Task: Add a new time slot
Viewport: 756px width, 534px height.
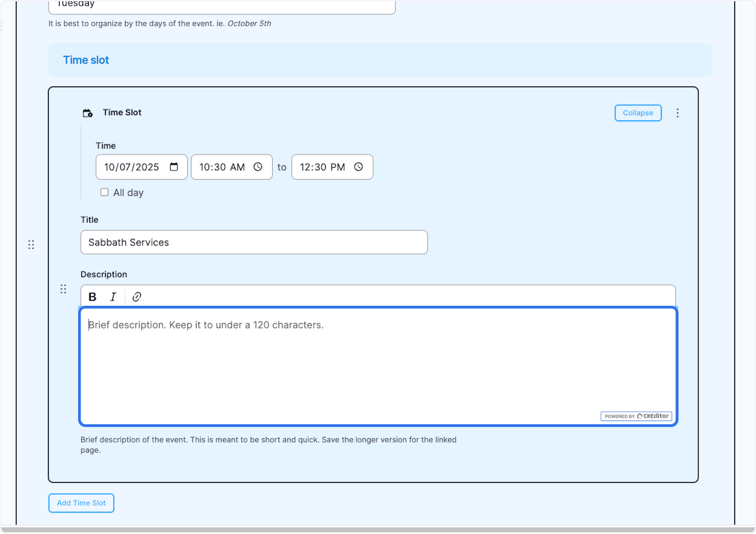Action: click(x=81, y=503)
